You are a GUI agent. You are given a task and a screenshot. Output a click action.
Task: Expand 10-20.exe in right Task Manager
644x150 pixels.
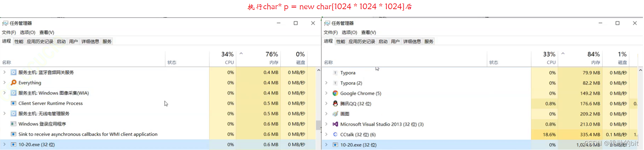(x=326, y=144)
